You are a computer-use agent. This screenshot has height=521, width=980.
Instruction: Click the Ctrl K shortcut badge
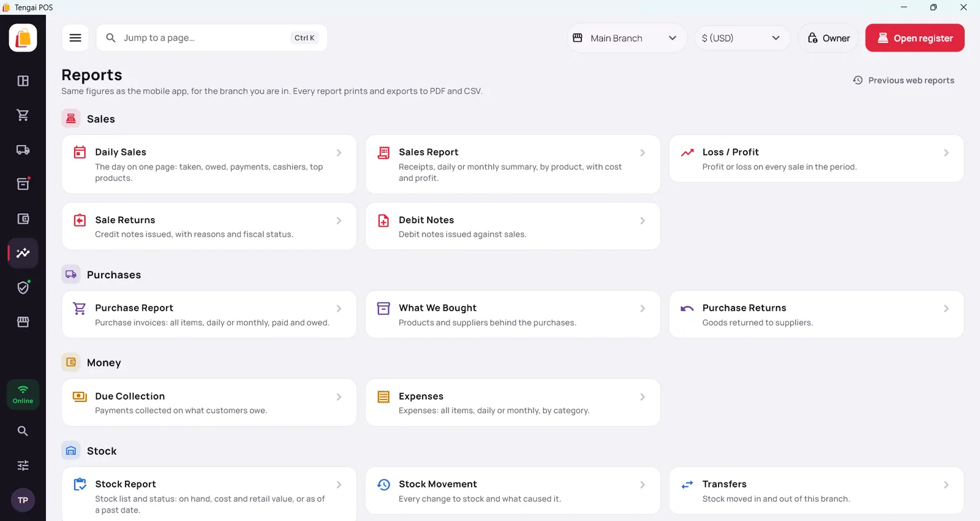304,38
